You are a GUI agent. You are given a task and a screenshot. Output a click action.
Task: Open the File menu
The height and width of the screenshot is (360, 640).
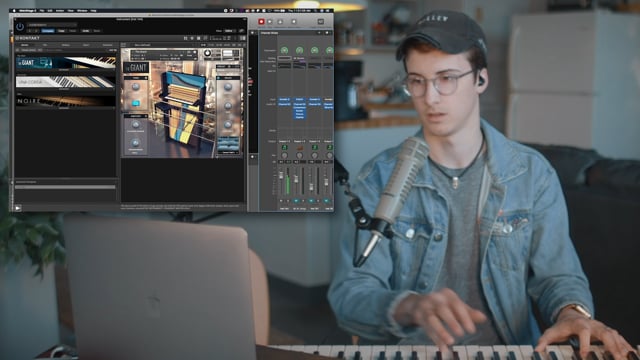pos(42,11)
